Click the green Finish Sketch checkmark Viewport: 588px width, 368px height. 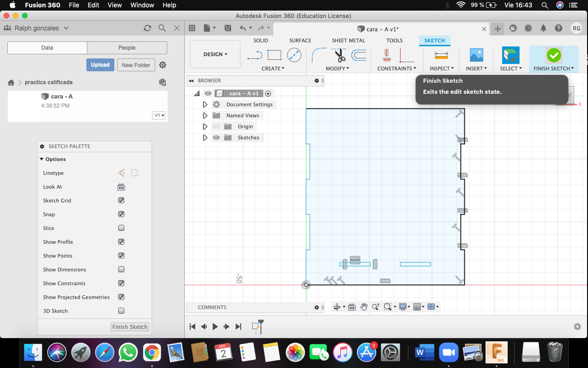[x=554, y=55]
